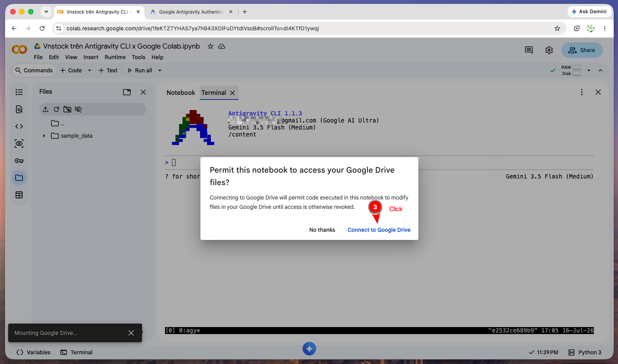Image resolution: width=618 pixels, height=364 pixels.
Task: Open Files panel in new window
Action: [127, 92]
